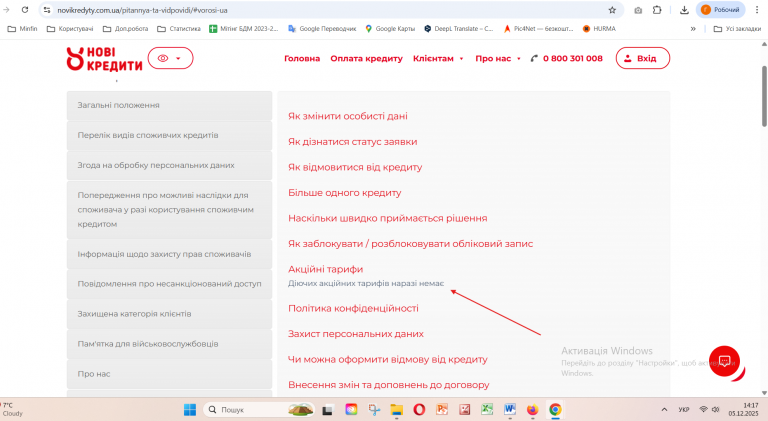Open the Windows Start menu

190,409
